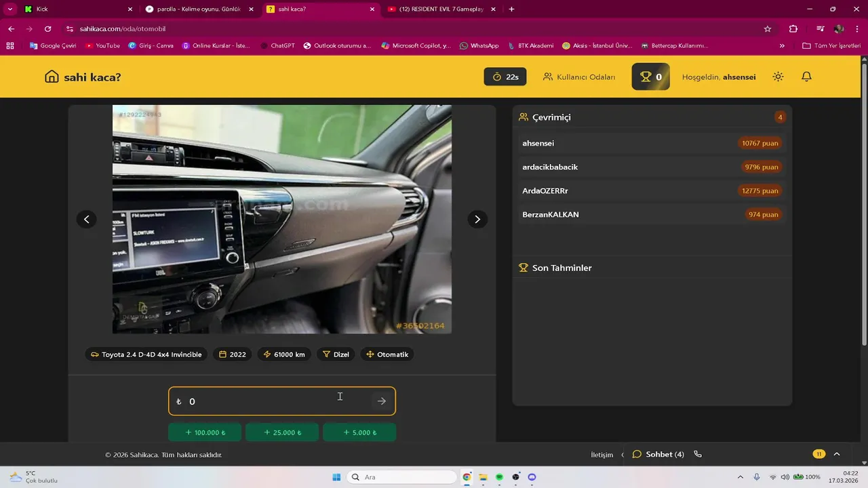This screenshot has height=488, width=868.
Task: Click the 22s countdown timer
Action: click(505, 77)
